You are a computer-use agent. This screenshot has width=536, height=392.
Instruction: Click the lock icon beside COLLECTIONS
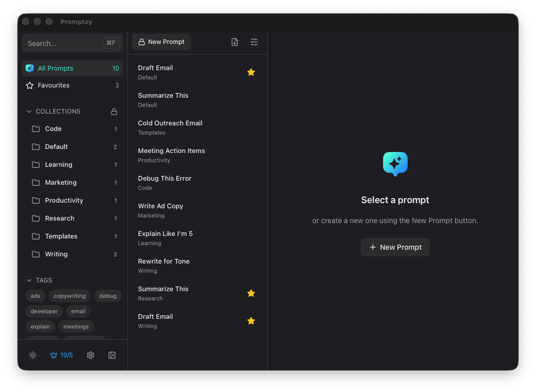[x=114, y=111]
